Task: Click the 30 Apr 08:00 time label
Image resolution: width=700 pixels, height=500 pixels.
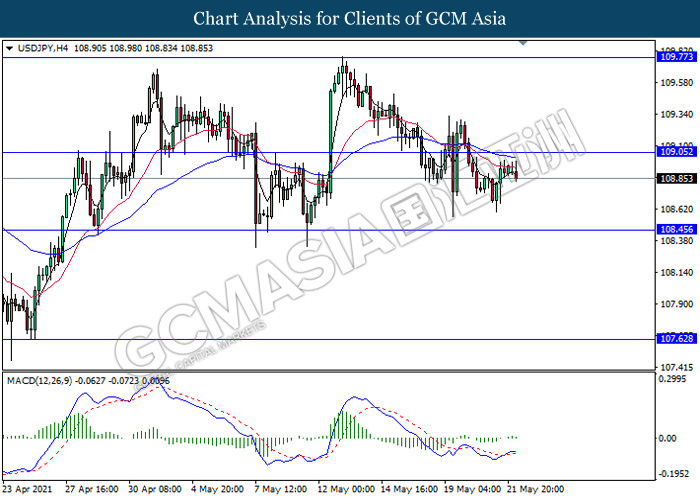Action: pyautogui.click(x=155, y=489)
